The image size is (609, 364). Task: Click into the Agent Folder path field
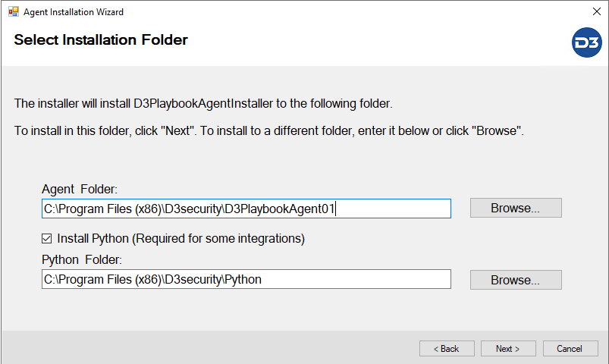click(x=246, y=209)
